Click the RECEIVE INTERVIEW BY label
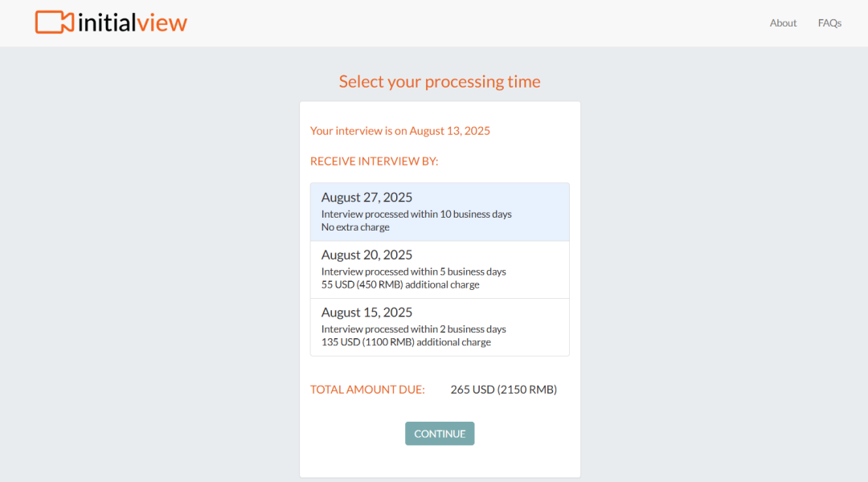The image size is (868, 482). (375, 161)
